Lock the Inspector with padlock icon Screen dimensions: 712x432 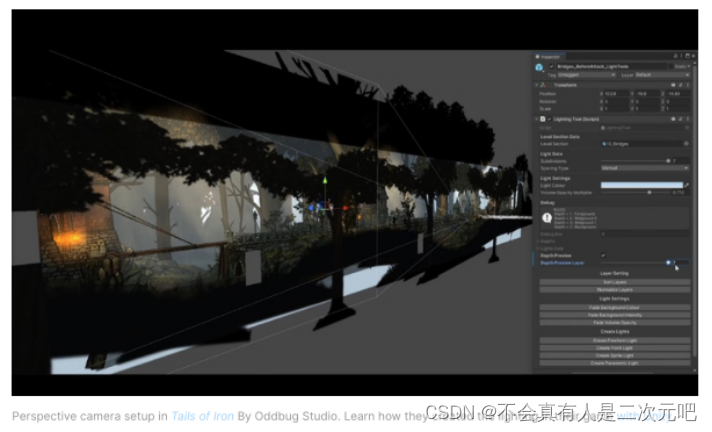click(x=675, y=56)
